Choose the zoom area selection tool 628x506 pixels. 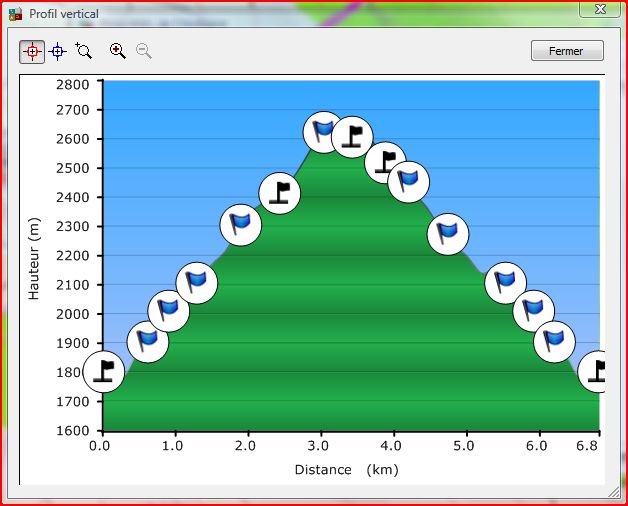pyautogui.click(x=84, y=51)
